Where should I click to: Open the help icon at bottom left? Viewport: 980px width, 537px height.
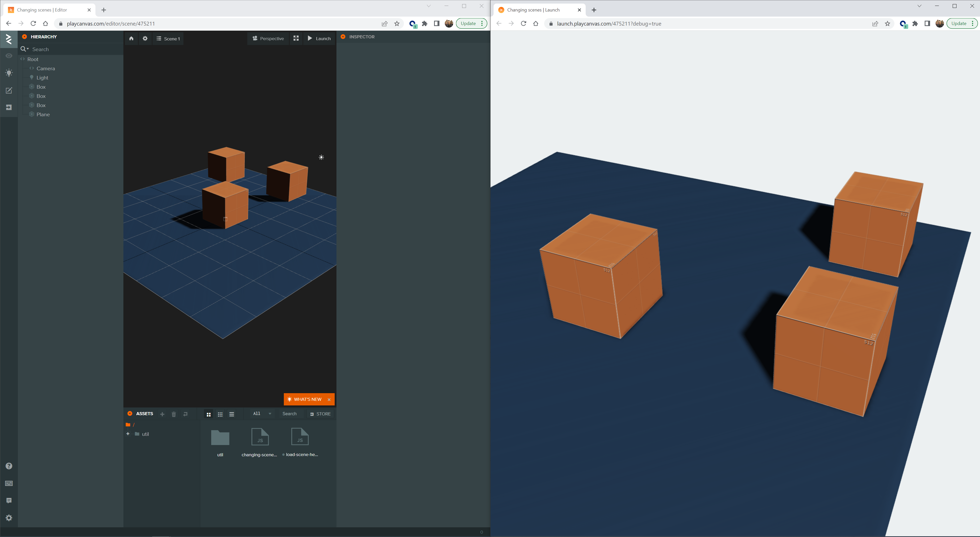[9, 466]
